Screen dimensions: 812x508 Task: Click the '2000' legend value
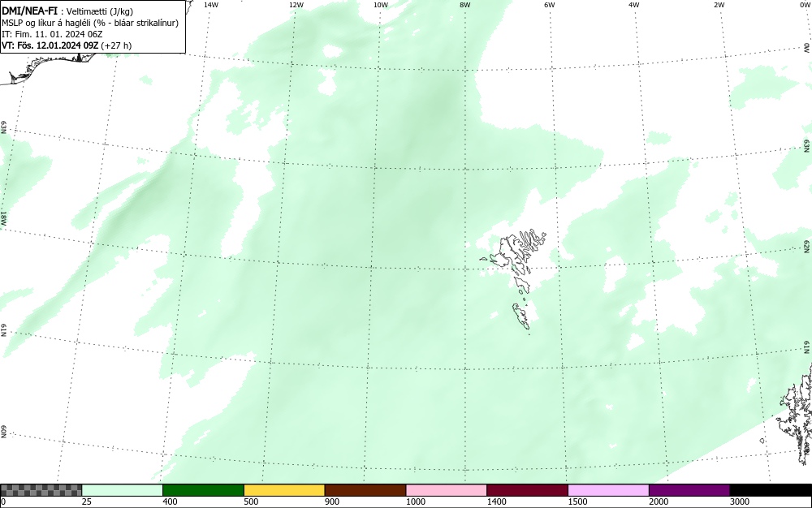pos(659,502)
